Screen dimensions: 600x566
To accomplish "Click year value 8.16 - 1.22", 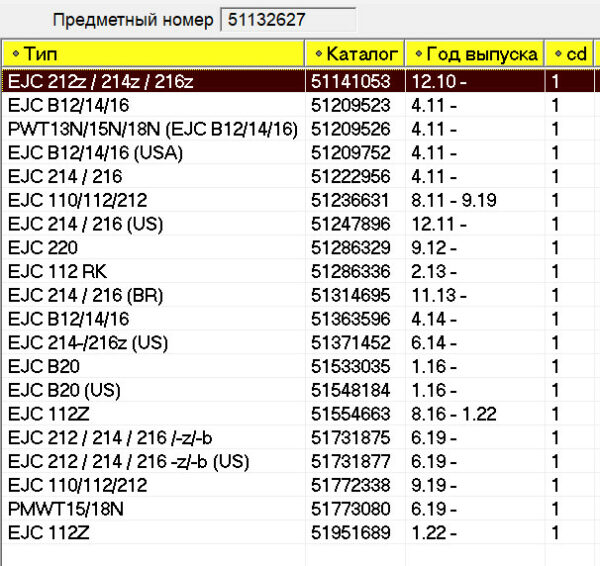I will [x=454, y=414].
